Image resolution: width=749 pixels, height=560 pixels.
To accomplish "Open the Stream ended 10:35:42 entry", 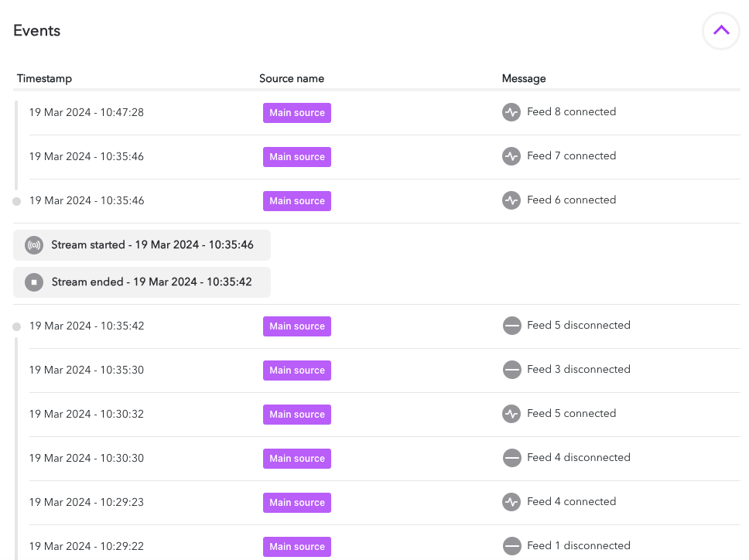I will (x=152, y=282).
